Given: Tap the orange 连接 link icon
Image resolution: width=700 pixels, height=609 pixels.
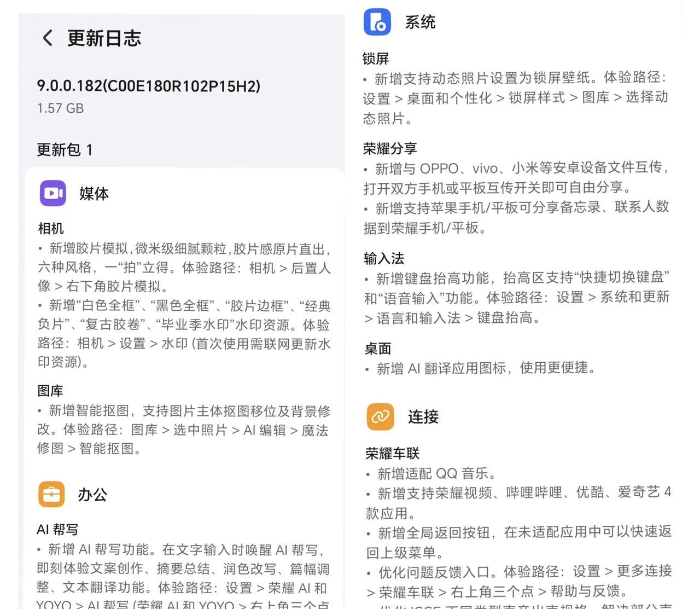Looking at the screenshot, I should pyautogui.click(x=380, y=417).
